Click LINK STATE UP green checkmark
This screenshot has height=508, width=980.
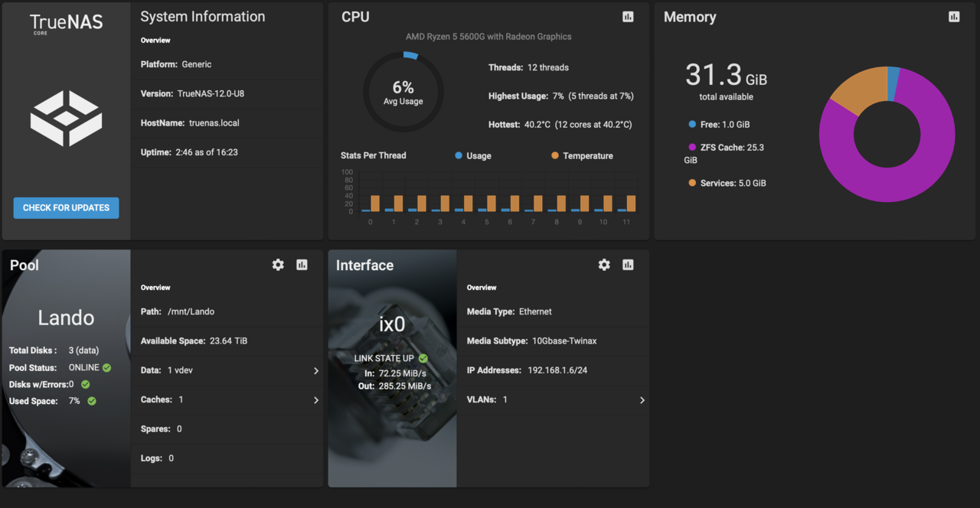pyautogui.click(x=423, y=358)
